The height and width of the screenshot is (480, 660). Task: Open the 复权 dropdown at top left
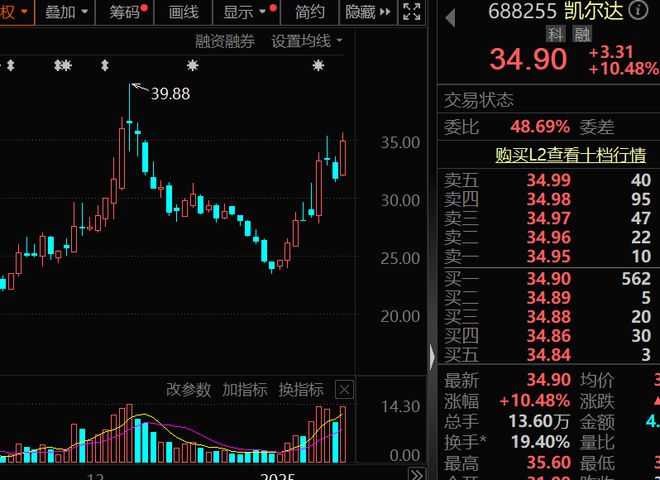[x=15, y=12]
